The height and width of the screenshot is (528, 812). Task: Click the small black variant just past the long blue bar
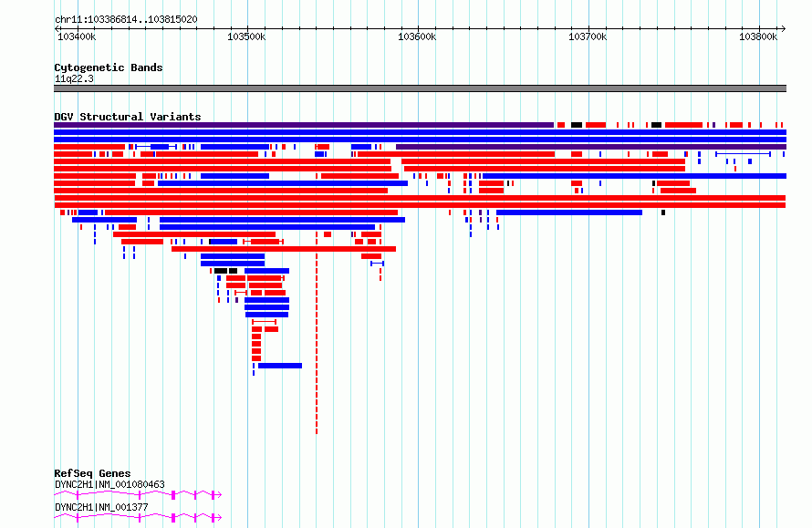pos(663,212)
